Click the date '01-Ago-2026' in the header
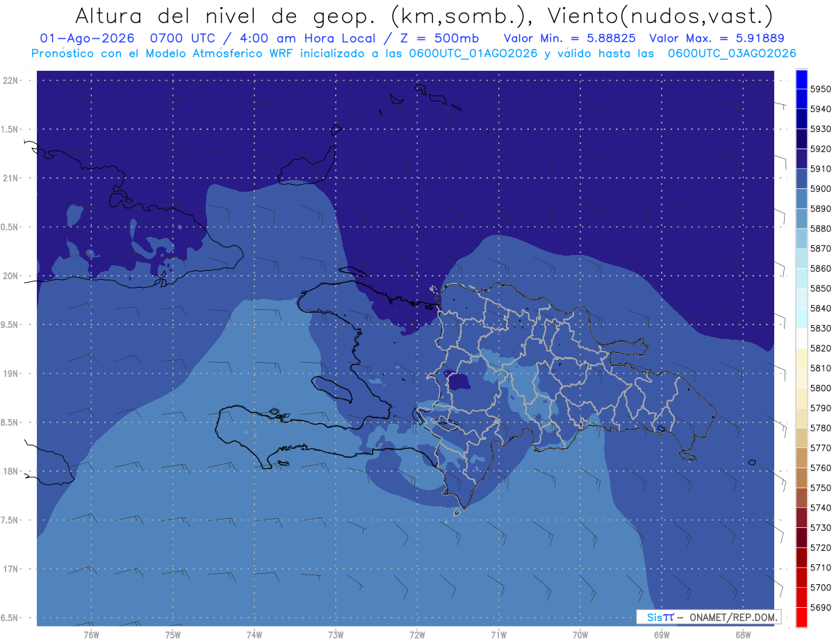834x644 pixels. 87,38
